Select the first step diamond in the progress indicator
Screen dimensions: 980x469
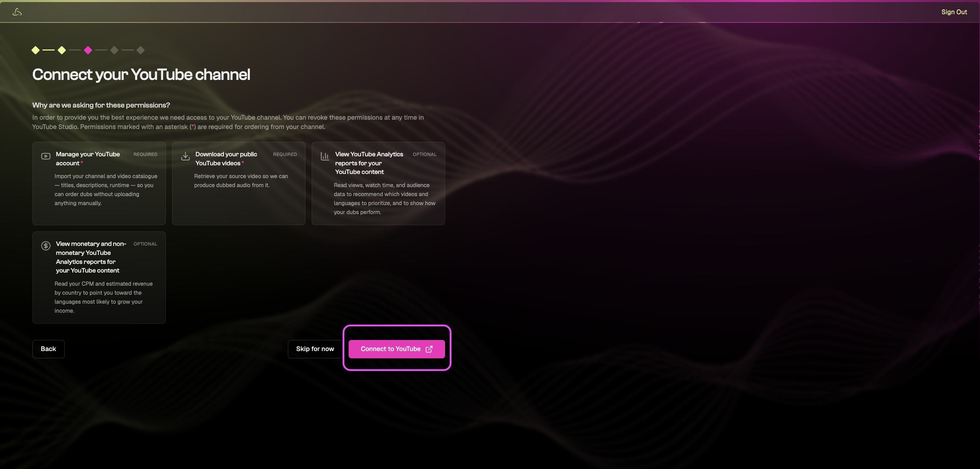click(x=35, y=50)
